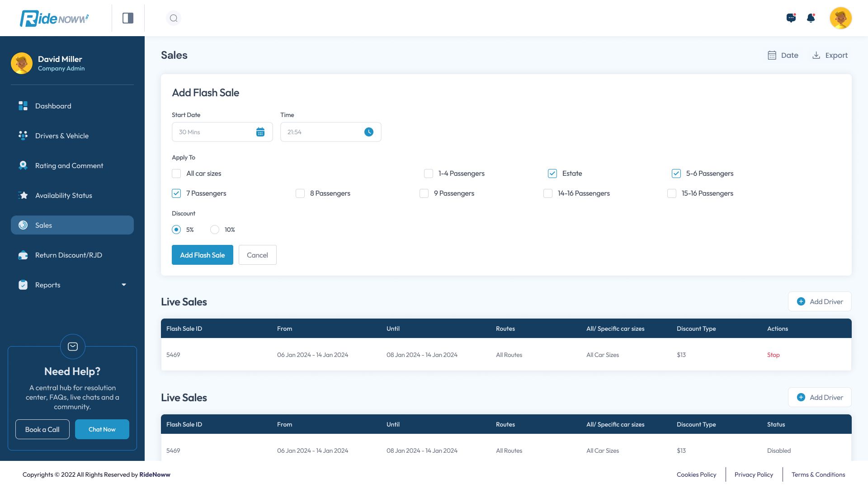
Task: Click the Discount Type header in first table
Action: pyautogui.click(x=696, y=328)
